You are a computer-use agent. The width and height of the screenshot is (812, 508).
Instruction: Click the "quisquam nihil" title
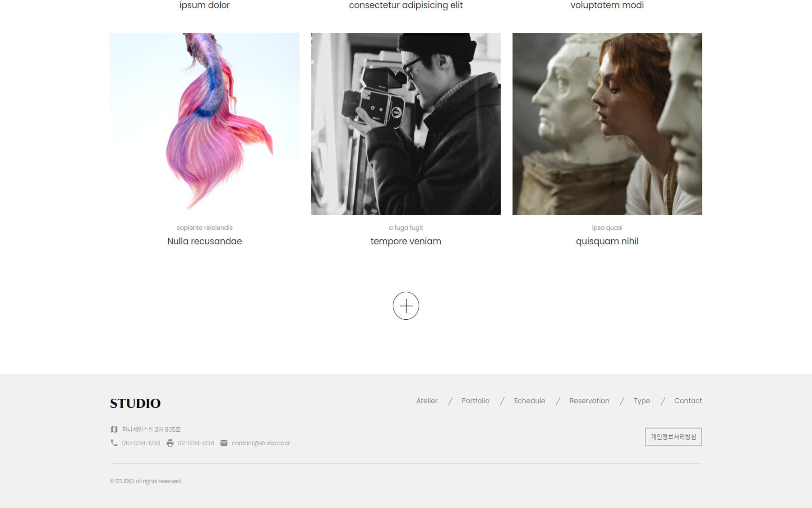[x=607, y=241]
